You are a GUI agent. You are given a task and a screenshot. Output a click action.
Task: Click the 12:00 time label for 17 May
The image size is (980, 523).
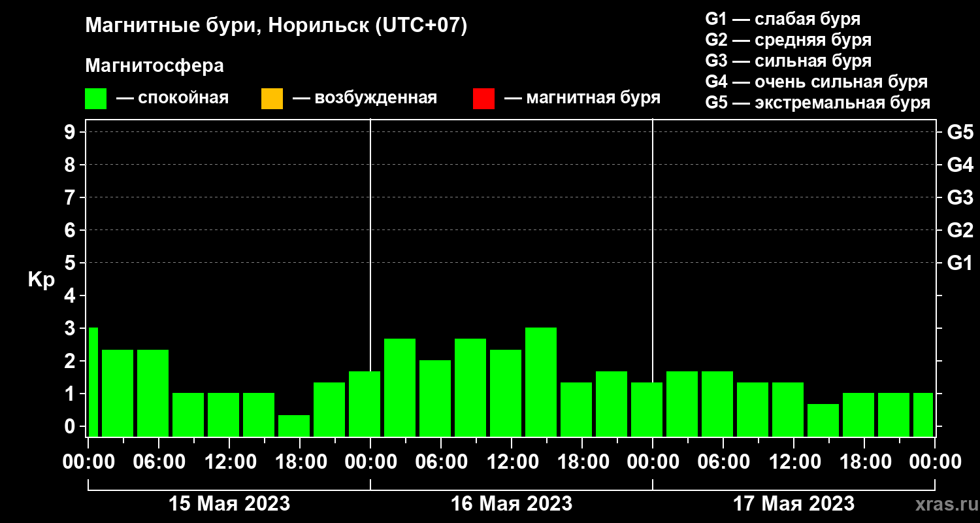point(794,462)
